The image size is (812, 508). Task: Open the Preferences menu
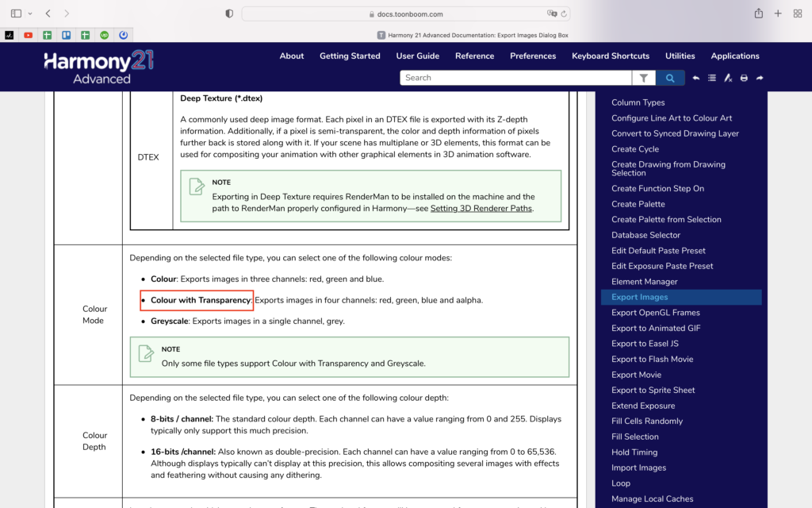pyautogui.click(x=533, y=56)
